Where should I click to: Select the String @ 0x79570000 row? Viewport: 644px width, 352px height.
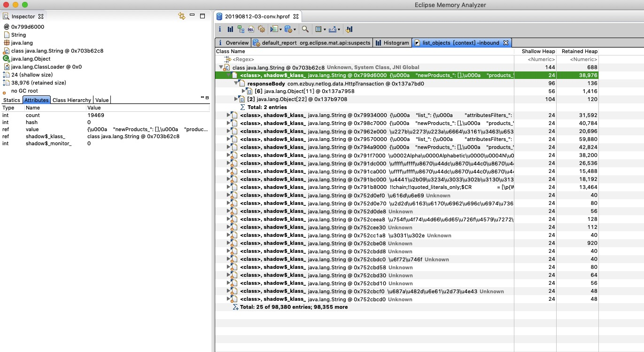(x=407, y=139)
